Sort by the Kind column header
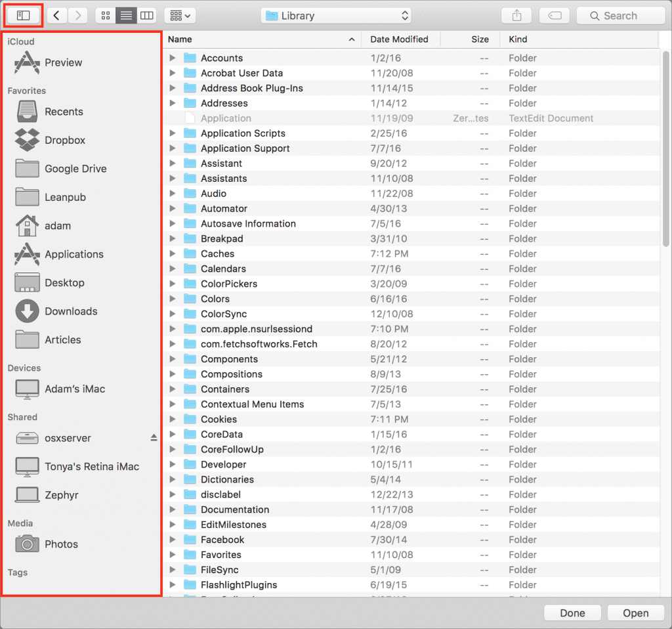Viewport: 672px width, 629px height. tap(518, 39)
